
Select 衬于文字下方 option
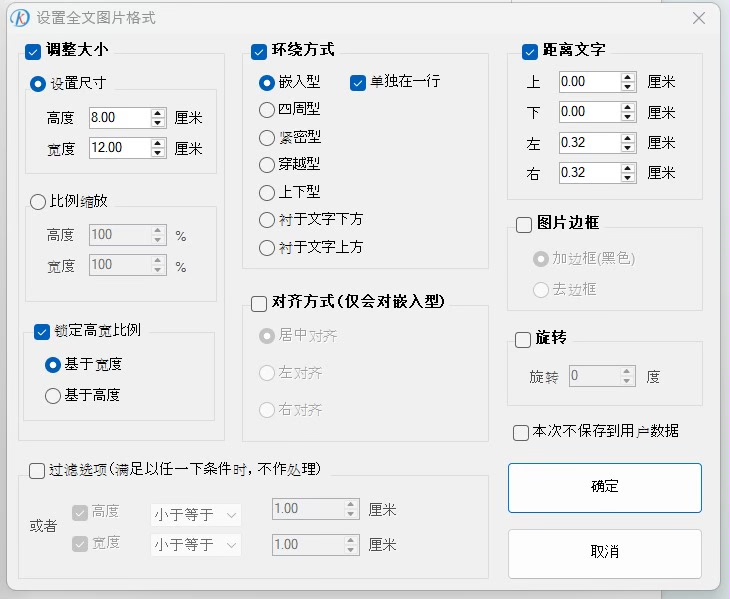click(267, 220)
